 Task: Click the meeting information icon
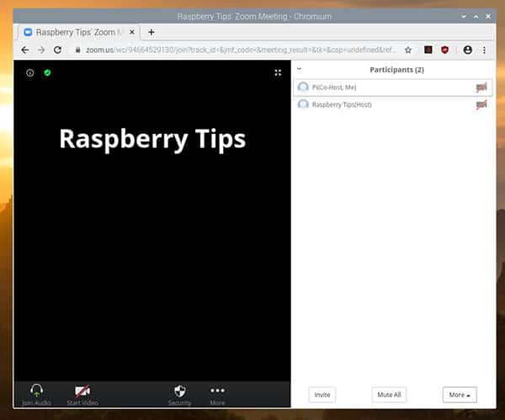point(30,72)
